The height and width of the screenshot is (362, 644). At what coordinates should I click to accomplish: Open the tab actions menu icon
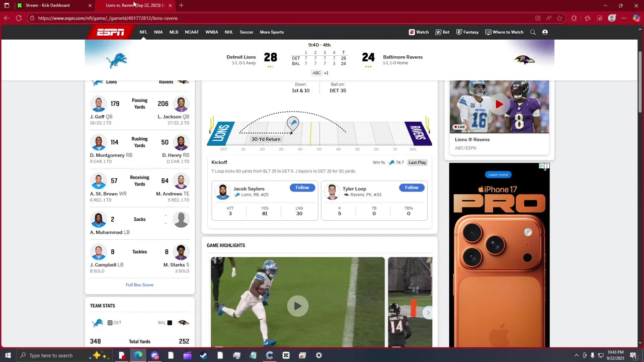click(7, 6)
